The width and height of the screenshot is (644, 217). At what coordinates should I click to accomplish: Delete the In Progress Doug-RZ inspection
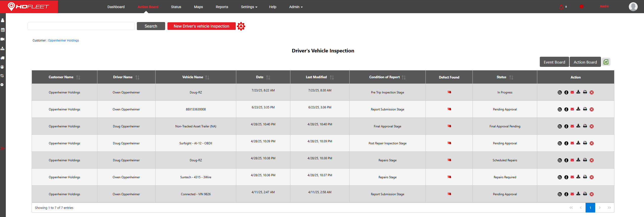coord(592,92)
